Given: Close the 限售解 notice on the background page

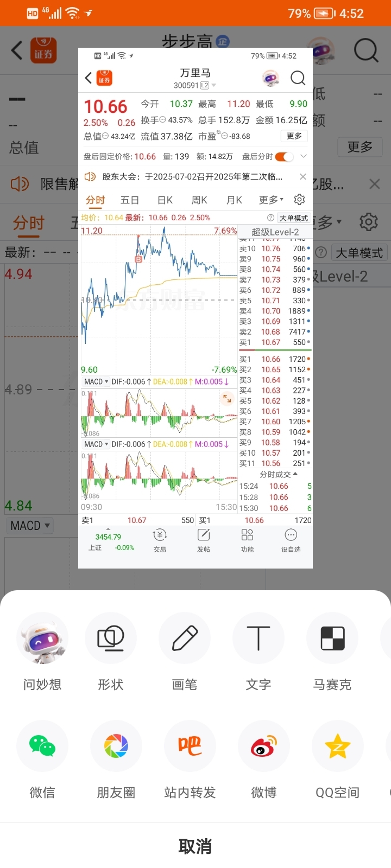Looking at the screenshot, I should coord(375,184).
